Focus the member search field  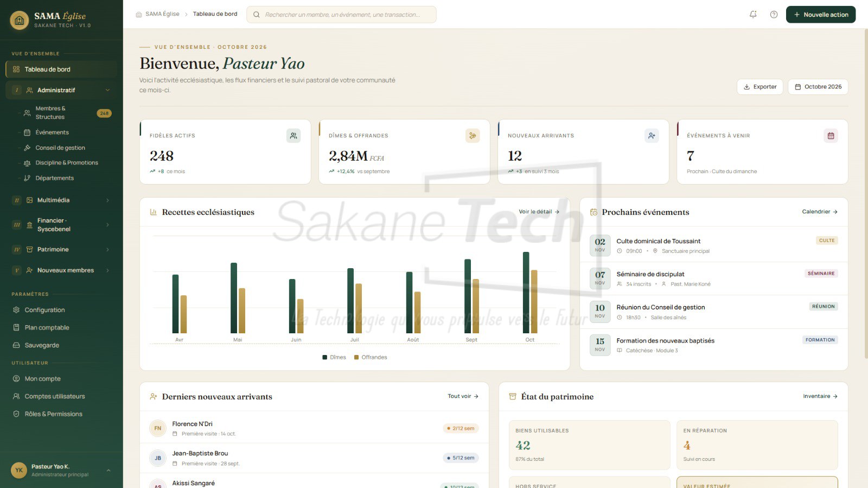click(341, 15)
